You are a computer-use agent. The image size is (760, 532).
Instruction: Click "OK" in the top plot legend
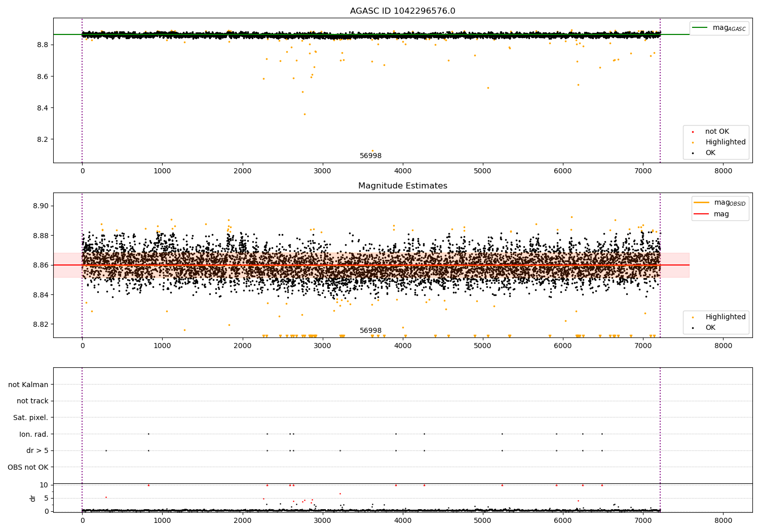click(x=710, y=153)
